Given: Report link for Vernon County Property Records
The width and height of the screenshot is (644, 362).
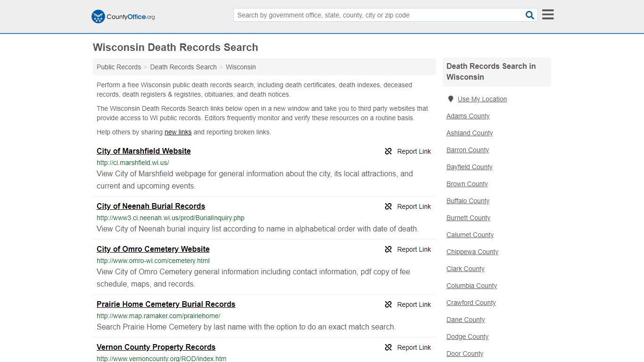Looking at the screenshot, I should 414,347.
